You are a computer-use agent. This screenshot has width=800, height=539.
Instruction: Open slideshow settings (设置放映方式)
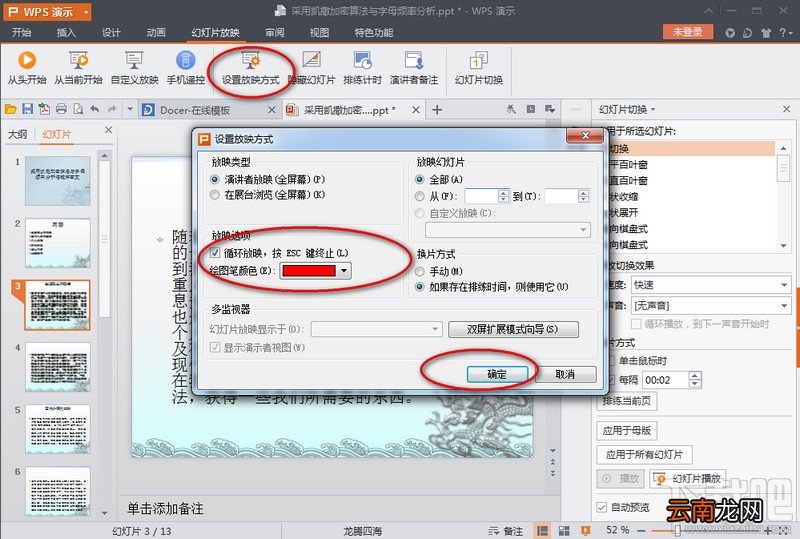251,67
